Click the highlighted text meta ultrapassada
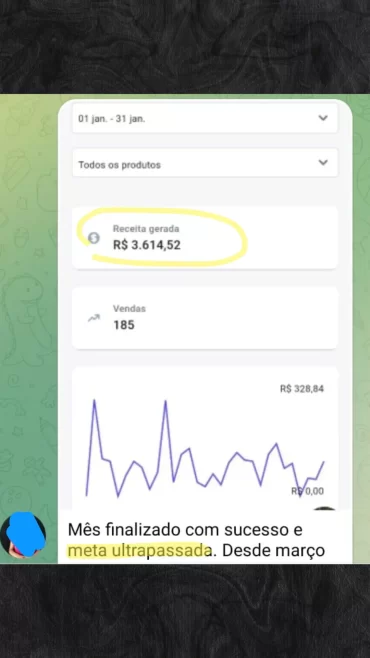Image resolution: width=370 pixels, height=658 pixels. [x=139, y=551]
